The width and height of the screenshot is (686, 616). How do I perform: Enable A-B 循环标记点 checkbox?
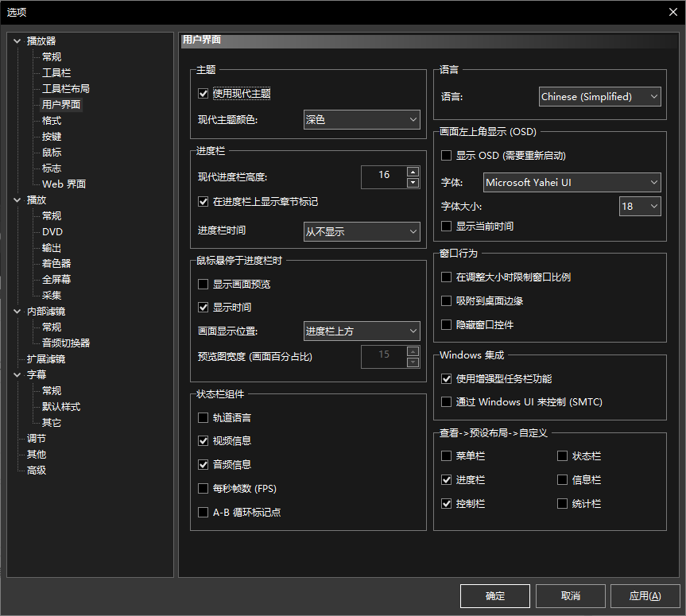tap(203, 513)
